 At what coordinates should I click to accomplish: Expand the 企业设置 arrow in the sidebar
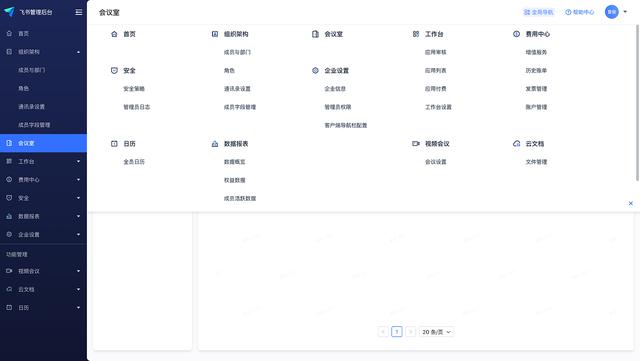pos(78,234)
